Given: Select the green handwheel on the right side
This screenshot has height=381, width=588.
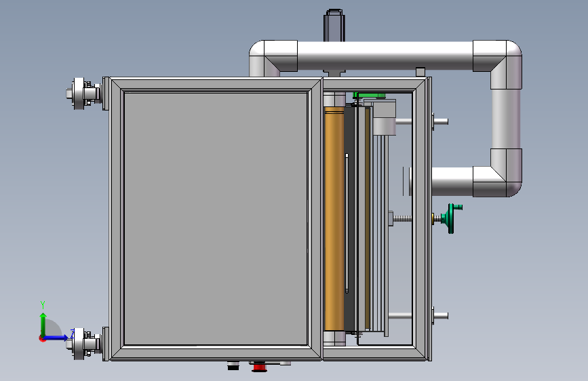Looking at the screenshot, I should [451, 218].
